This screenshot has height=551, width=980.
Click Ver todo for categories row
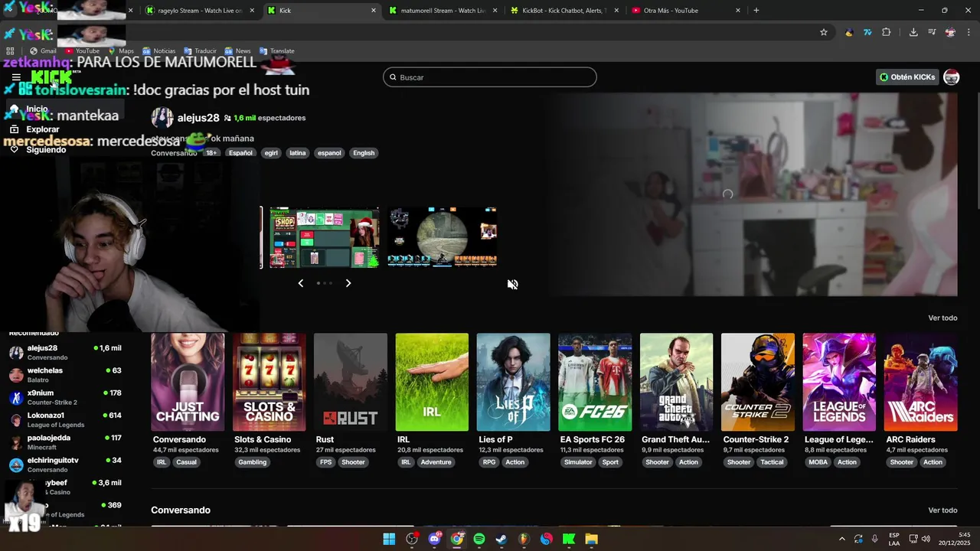942,318
